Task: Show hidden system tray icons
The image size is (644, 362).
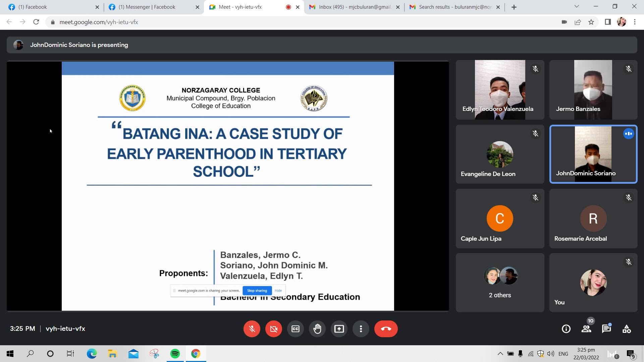Action: (x=500, y=354)
